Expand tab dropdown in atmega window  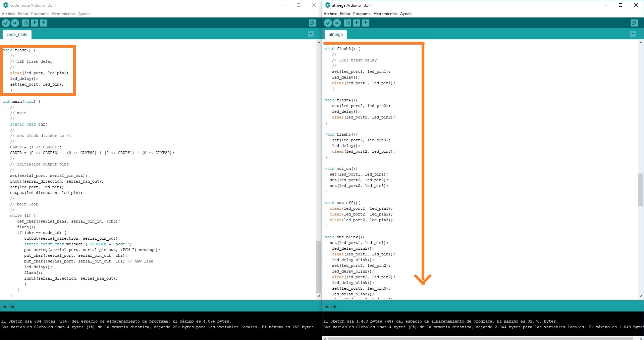pyautogui.click(x=633, y=34)
